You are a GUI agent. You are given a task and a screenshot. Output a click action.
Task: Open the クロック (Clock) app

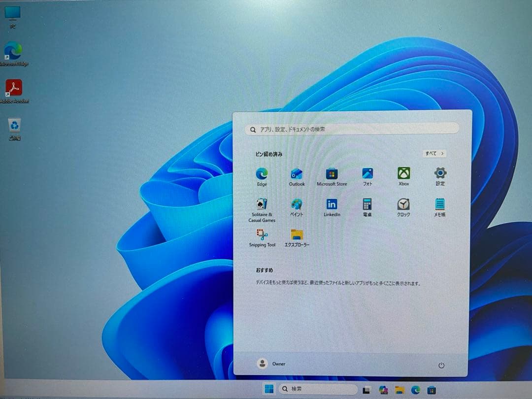pyautogui.click(x=403, y=204)
